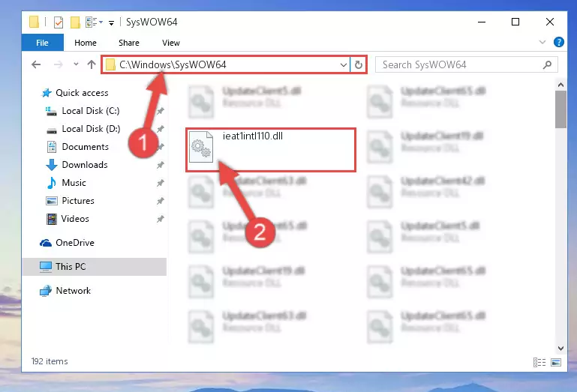577x392 pixels.
Task: Click the search magnifier icon
Action: click(547, 64)
